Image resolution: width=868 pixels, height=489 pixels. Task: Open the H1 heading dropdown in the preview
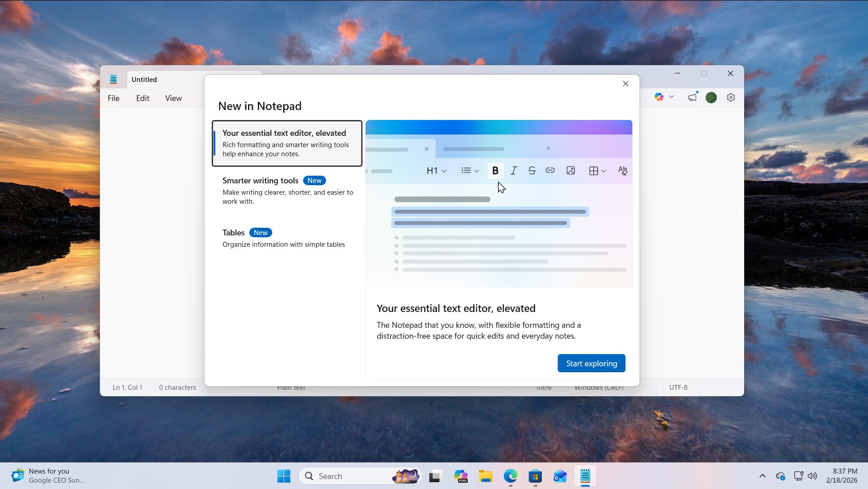436,171
